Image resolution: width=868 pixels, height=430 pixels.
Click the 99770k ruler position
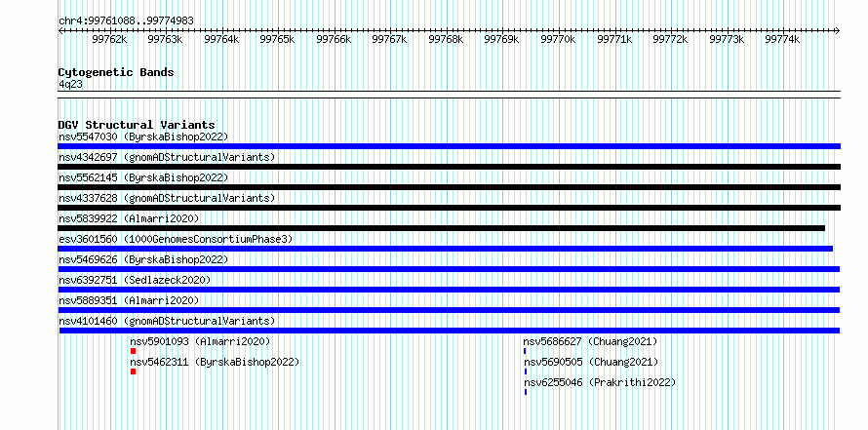point(558,39)
